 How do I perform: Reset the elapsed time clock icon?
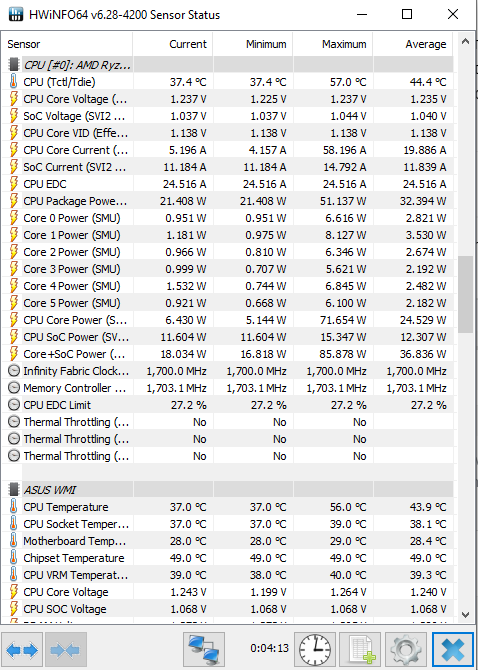(x=315, y=650)
